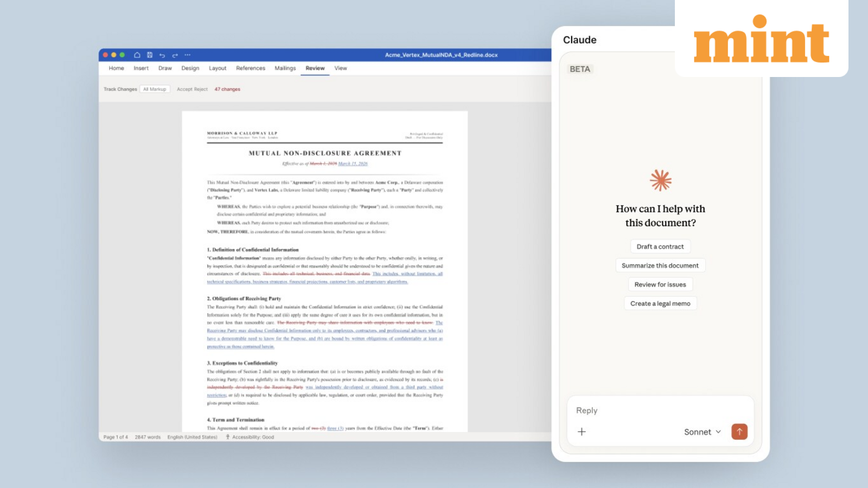
Task: Toggle Track Changes on
Action: tap(120, 89)
